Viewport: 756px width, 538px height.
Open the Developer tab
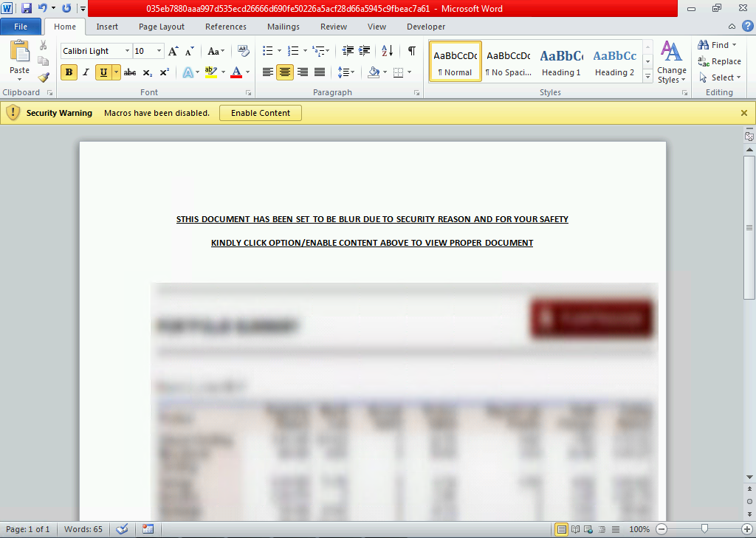(425, 27)
